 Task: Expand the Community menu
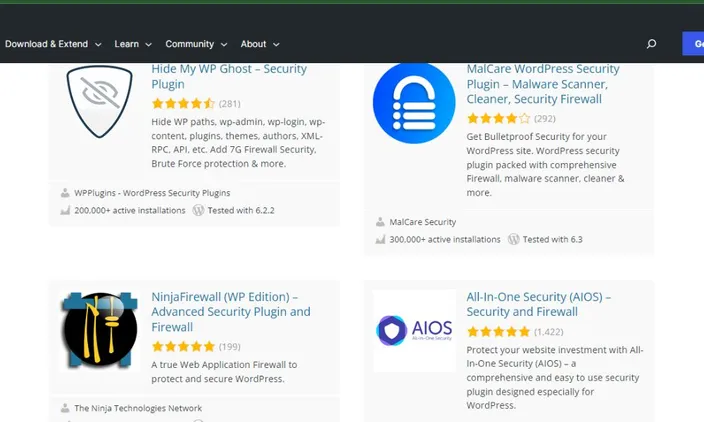point(196,44)
